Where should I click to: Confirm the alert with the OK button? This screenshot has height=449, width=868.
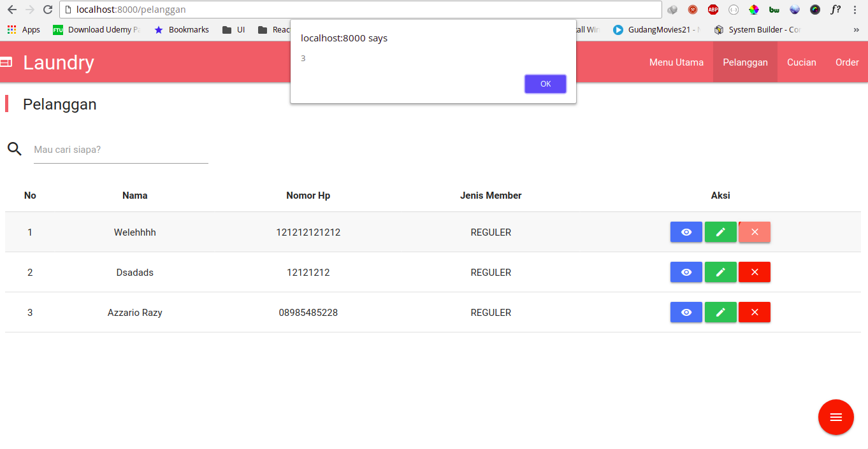(546, 84)
